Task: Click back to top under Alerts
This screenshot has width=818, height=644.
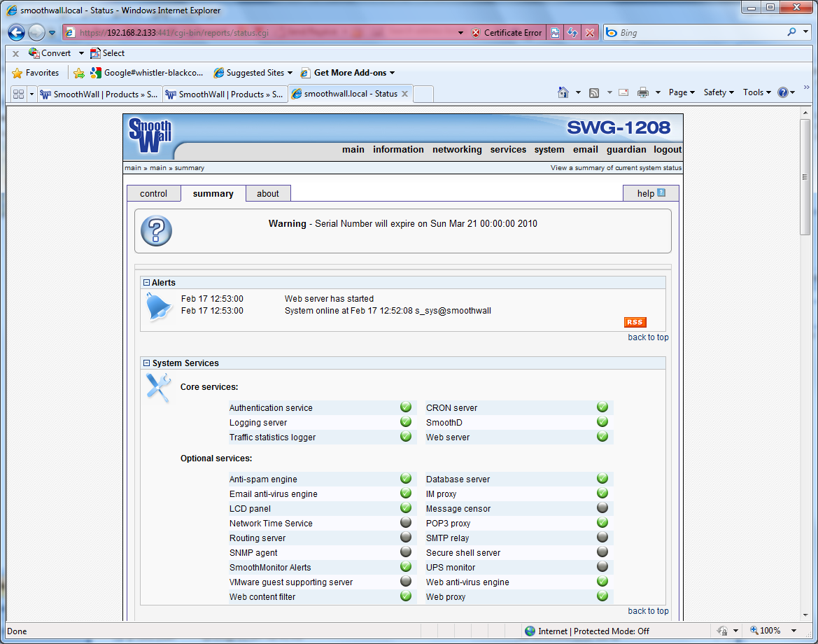Action: (x=648, y=337)
